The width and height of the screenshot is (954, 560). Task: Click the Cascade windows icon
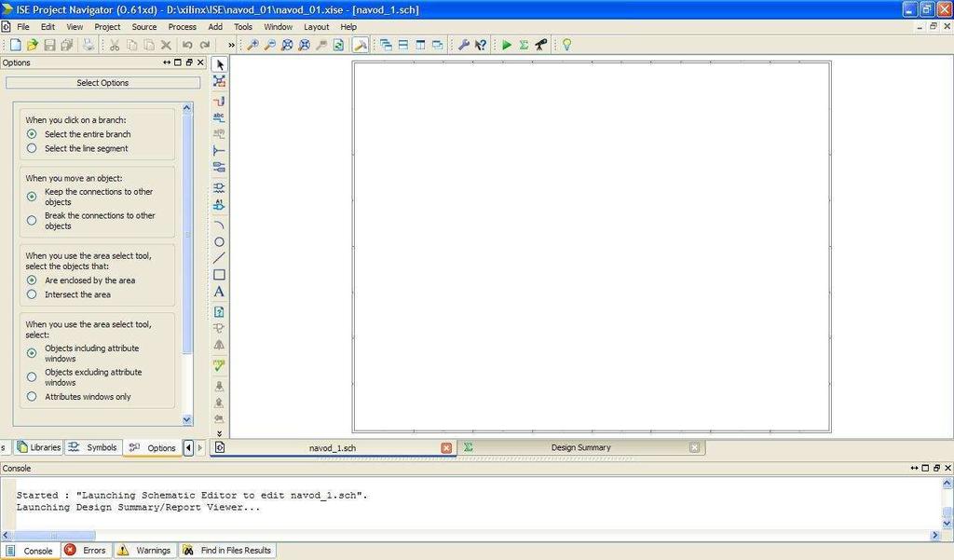(386, 45)
